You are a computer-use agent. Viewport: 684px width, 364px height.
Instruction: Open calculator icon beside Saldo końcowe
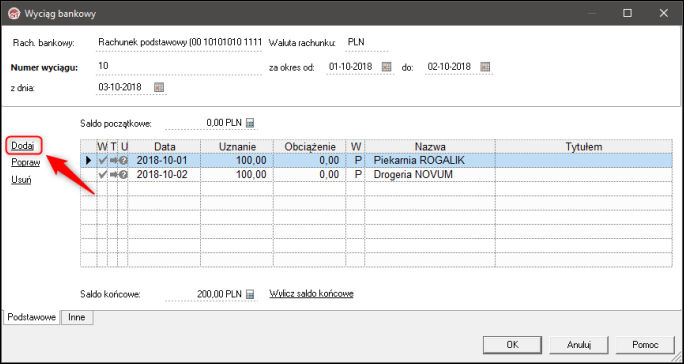(x=250, y=294)
